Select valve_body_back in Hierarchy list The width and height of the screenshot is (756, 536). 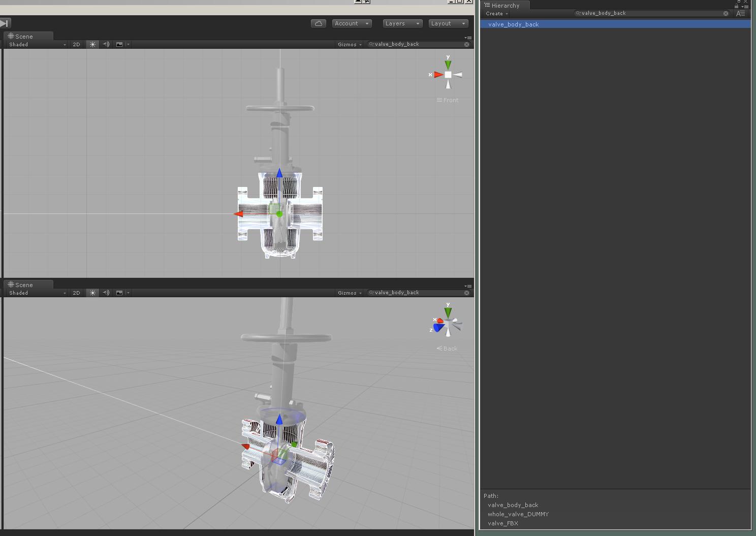(x=615, y=24)
